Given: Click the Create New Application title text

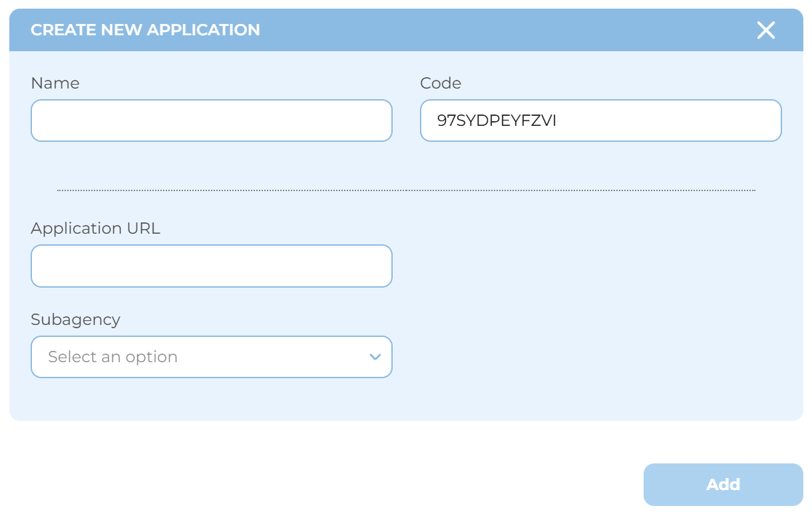Looking at the screenshot, I should pos(145,30).
